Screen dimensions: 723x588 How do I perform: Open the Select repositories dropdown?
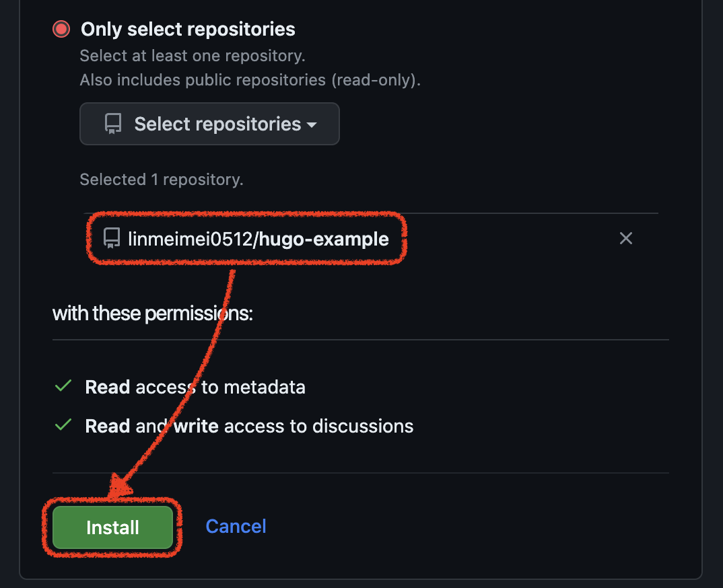pos(209,124)
